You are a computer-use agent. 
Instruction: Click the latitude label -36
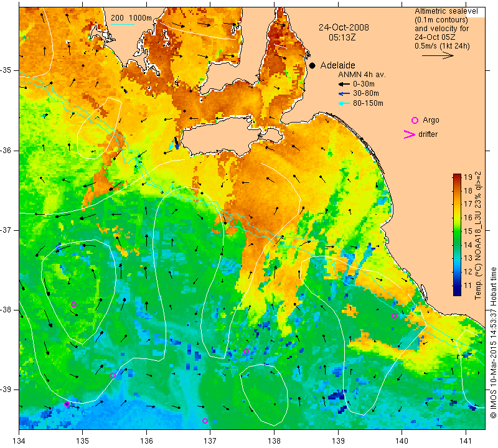(6, 150)
